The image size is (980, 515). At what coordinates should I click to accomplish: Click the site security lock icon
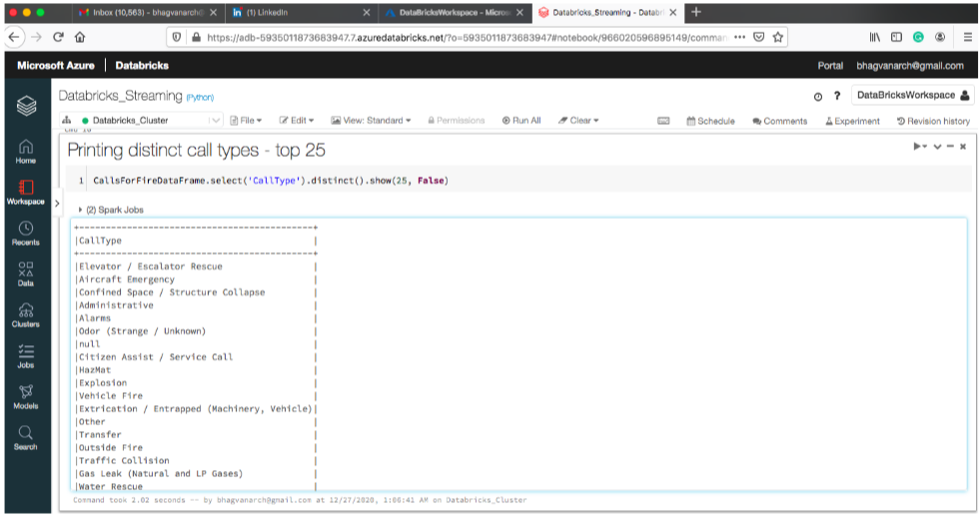[196, 38]
